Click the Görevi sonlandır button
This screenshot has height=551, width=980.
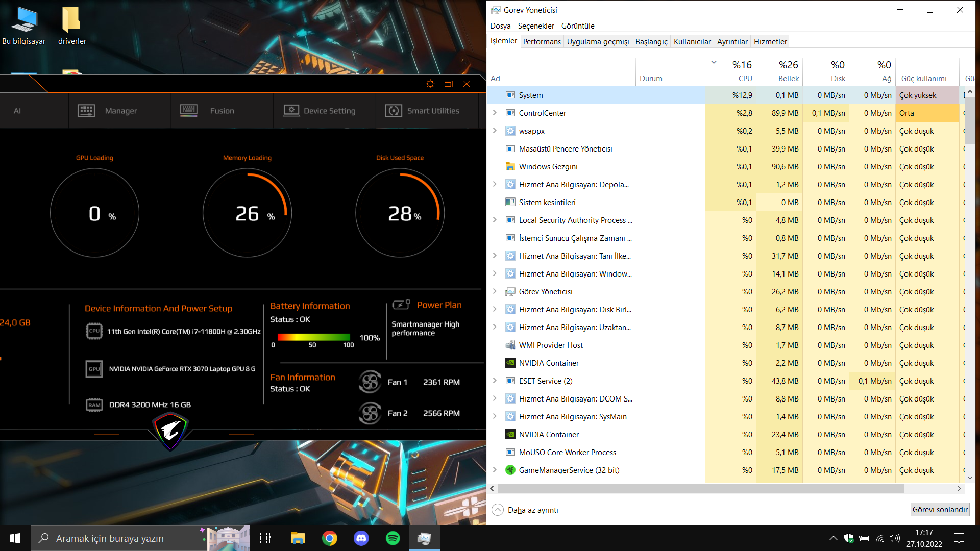(939, 509)
